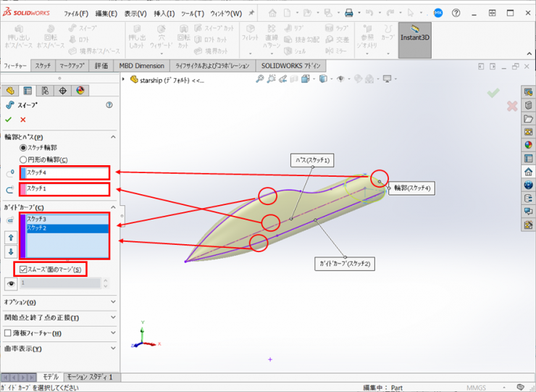Move guide curve down with the arrow button
This screenshot has width=536, height=392.
click(x=10, y=251)
